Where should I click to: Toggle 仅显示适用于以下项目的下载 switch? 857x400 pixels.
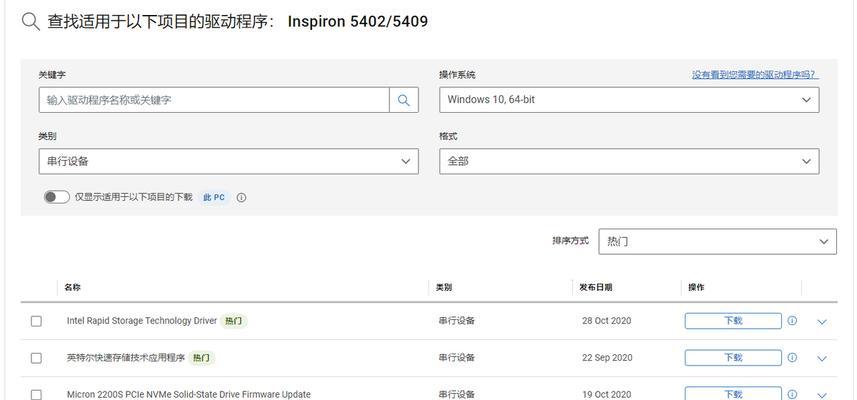pyautogui.click(x=57, y=197)
